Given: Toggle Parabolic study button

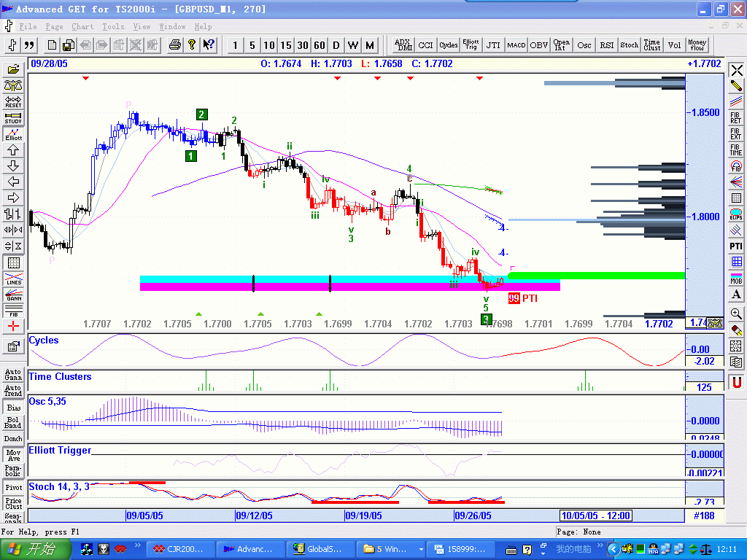Looking at the screenshot, I should click(13, 471).
